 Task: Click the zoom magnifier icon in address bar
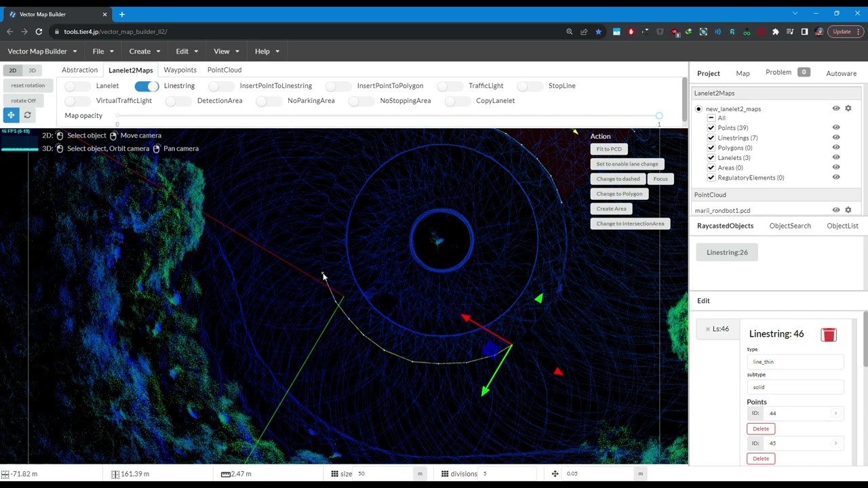click(x=570, y=31)
